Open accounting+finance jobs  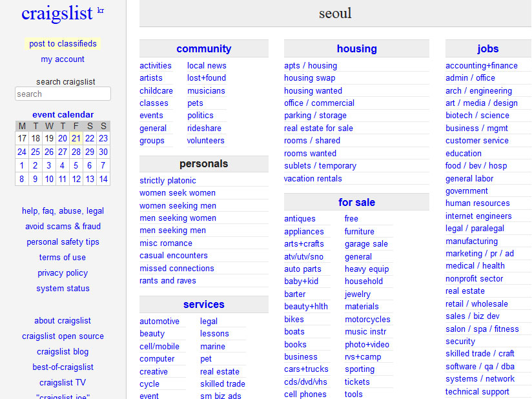pos(482,65)
